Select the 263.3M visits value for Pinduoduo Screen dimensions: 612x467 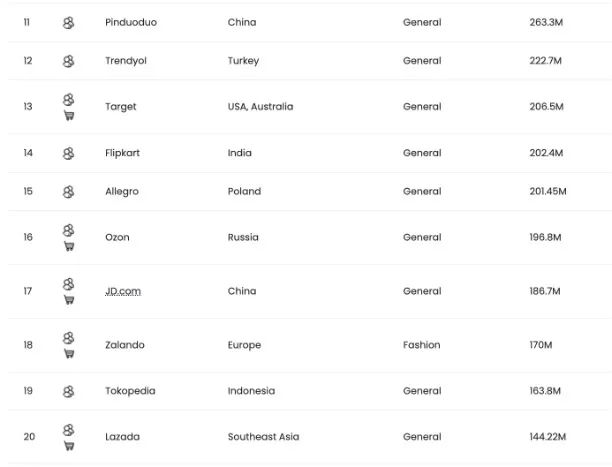click(546, 22)
